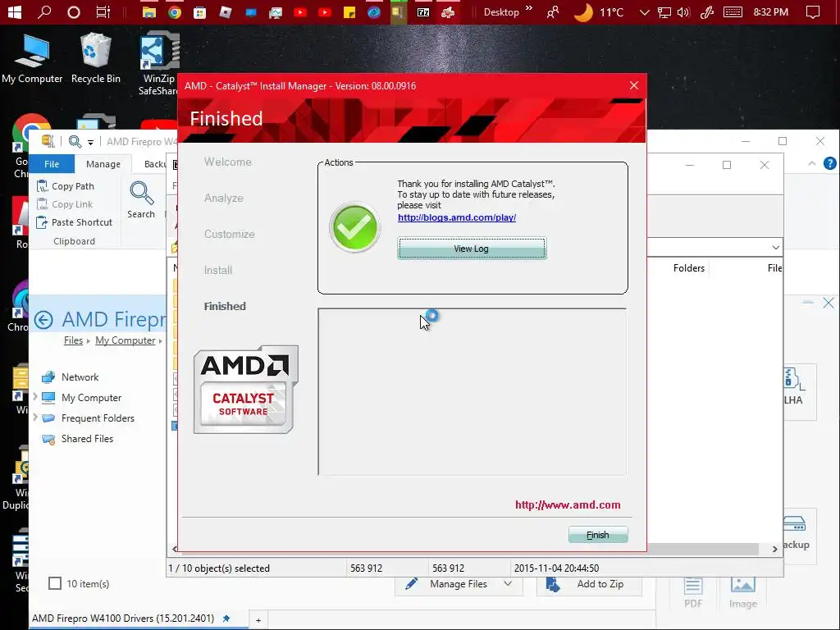Viewport: 840px width, 630px height.
Task: Open the AMD Firepro W4100 Drivers tab
Action: (x=123, y=619)
